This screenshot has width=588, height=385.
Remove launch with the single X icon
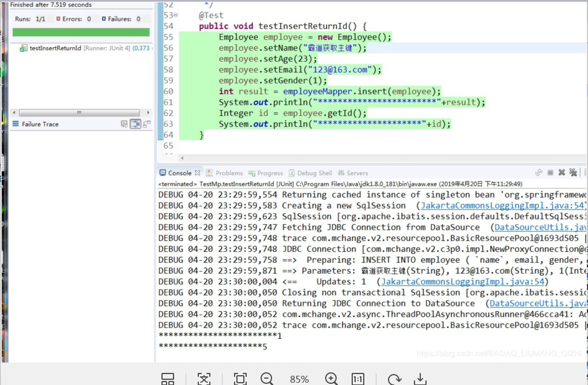point(561,172)
